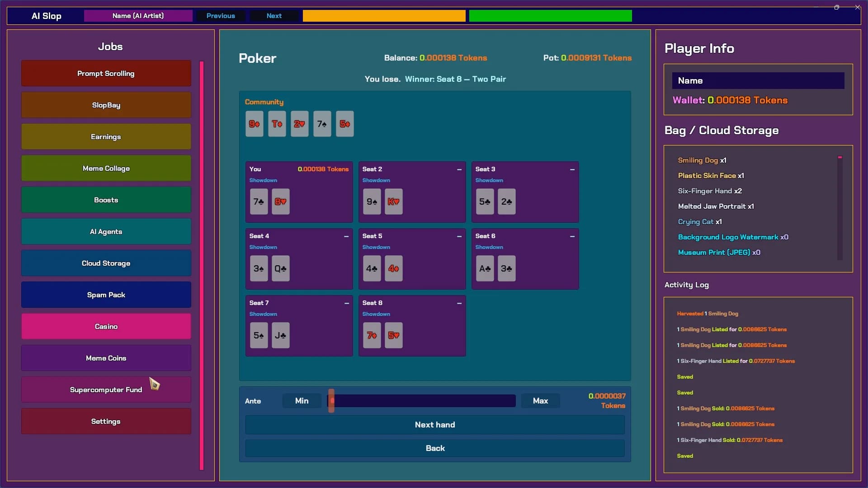Click the Pot amount text
Image resolution: width=868 pixels, height=488 pixels.
(x=587, y=58)
